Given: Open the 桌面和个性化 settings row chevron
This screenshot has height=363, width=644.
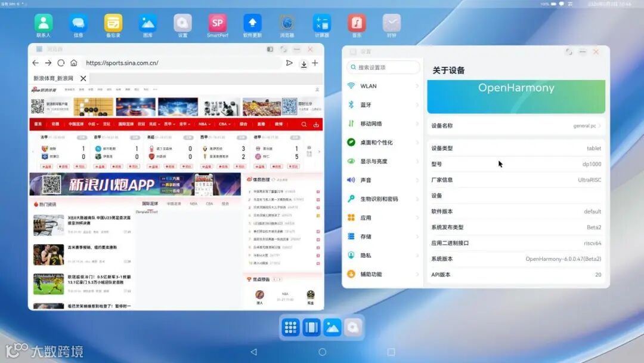Looking at the screenshot, I should 417,142.
